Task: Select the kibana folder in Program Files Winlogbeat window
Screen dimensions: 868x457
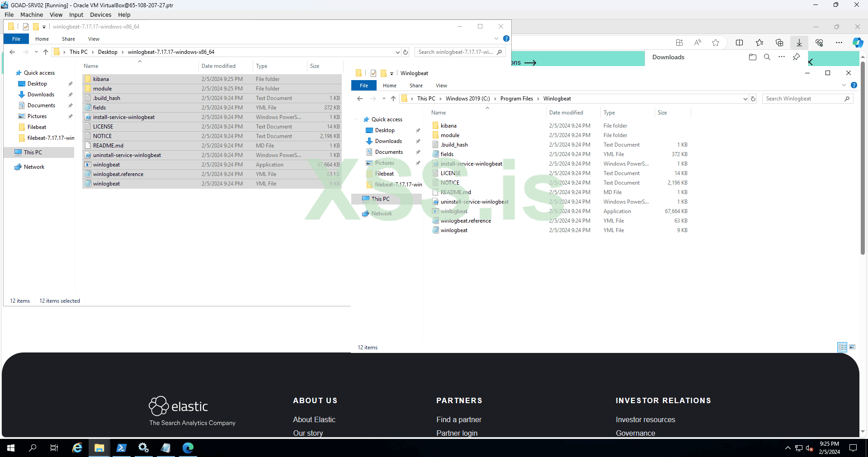Action: click(448, 126)
